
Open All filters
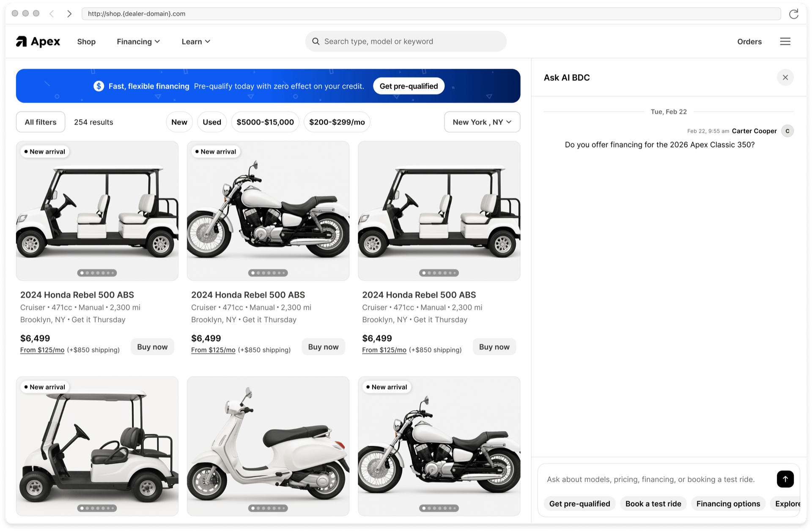[41, 122]
